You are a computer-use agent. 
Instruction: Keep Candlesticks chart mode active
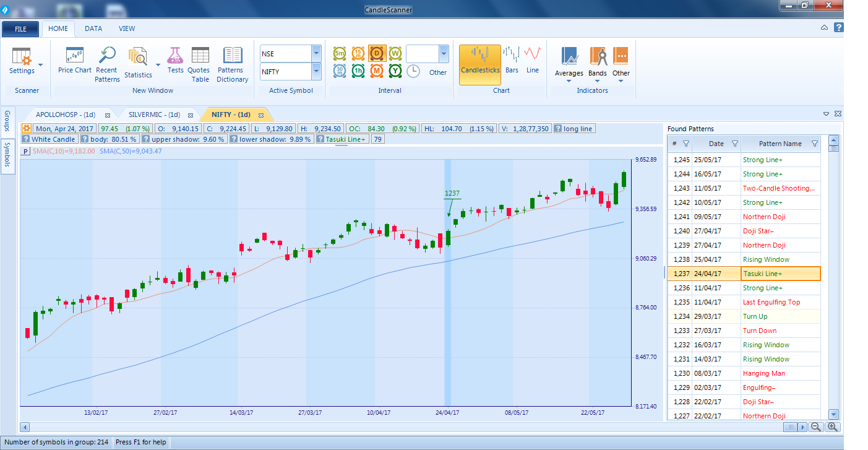tap(479, 64)
